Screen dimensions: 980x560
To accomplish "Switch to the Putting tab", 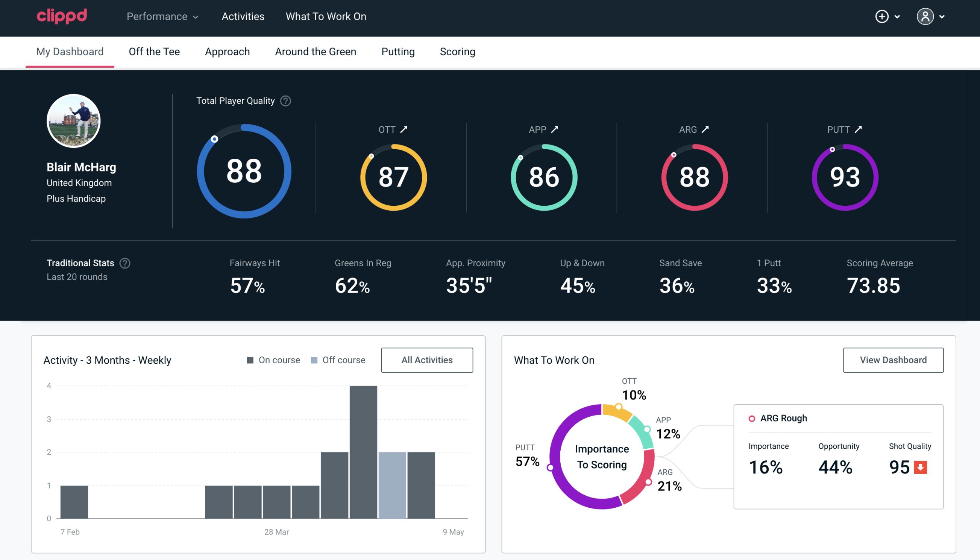I will pos(398,51).
